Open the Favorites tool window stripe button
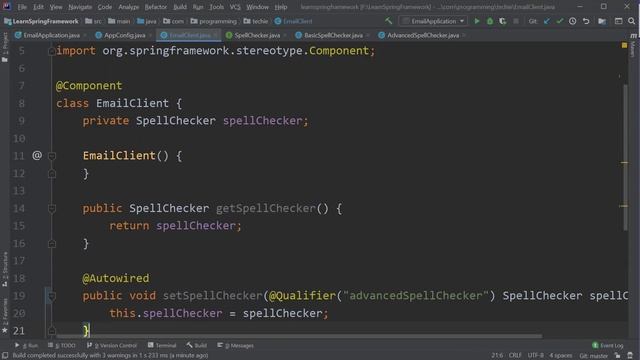The height and width of the screenshot is (360, 640). (x=5, y=315)
